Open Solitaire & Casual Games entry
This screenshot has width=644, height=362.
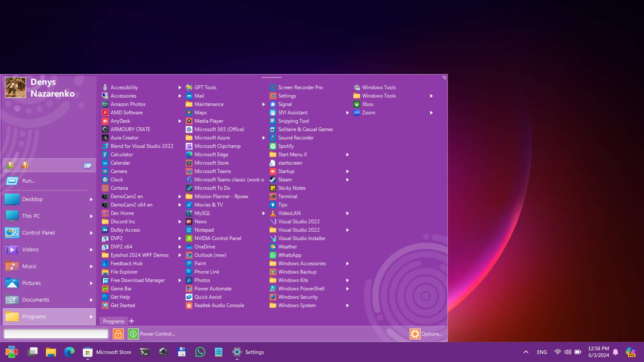click(x=302, y=129)
